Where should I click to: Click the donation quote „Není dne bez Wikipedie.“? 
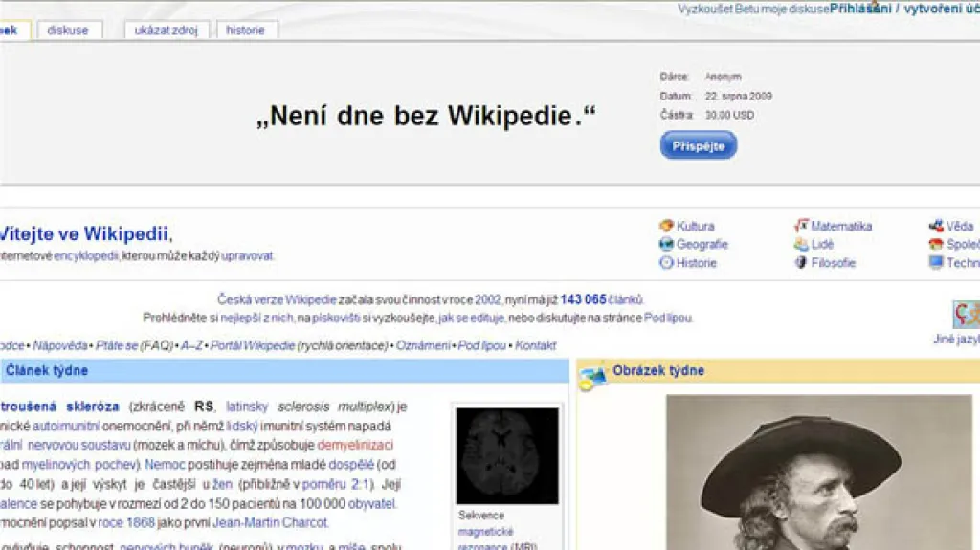[426, 117]
